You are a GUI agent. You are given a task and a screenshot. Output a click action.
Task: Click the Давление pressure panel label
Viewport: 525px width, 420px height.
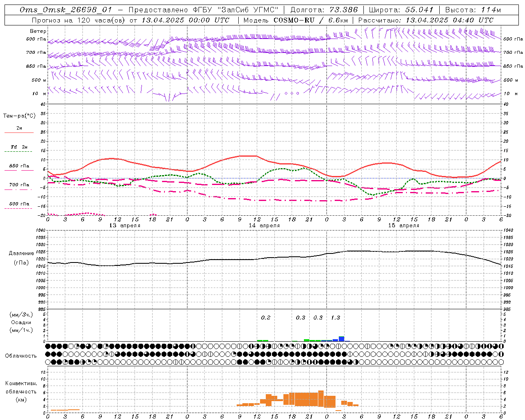point(21,253)
